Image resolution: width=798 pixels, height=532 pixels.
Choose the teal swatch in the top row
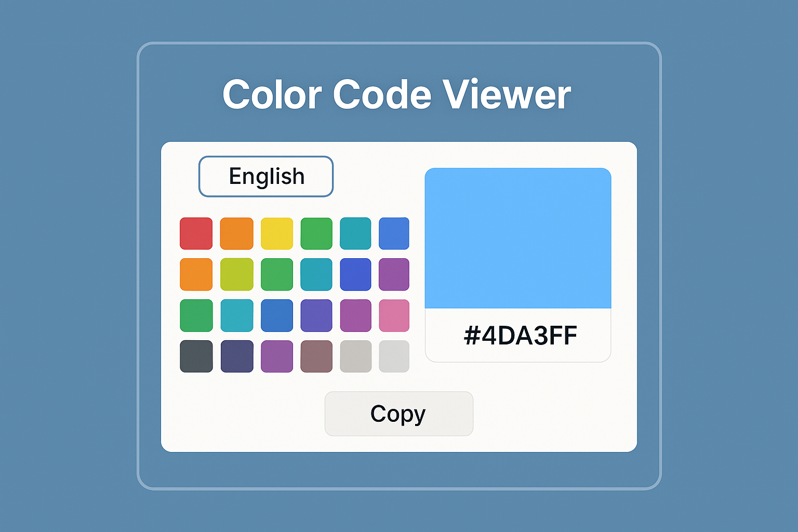356,233
